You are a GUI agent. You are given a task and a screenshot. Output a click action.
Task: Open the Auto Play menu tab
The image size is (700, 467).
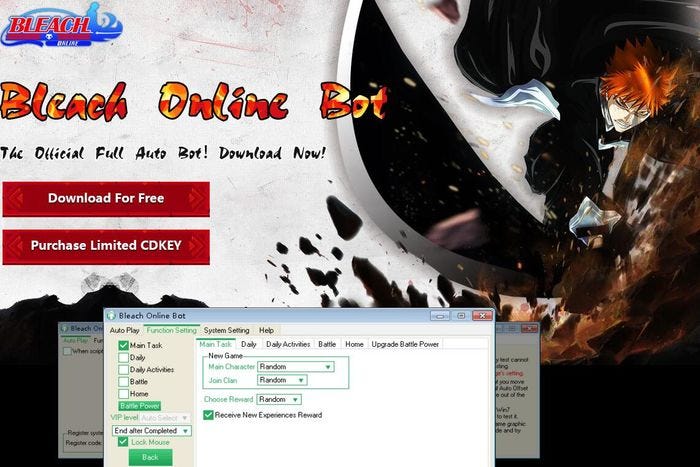point(125,330)
